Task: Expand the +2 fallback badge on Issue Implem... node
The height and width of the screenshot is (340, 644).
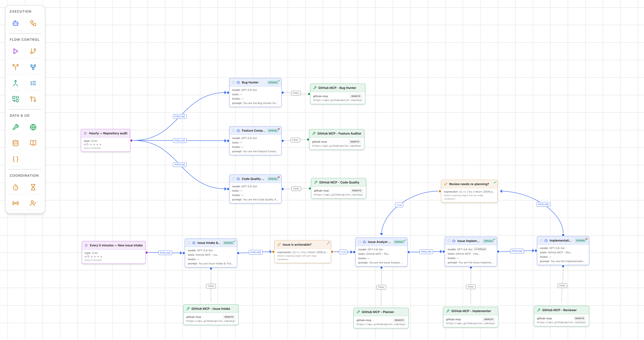Action: point(480,249)
